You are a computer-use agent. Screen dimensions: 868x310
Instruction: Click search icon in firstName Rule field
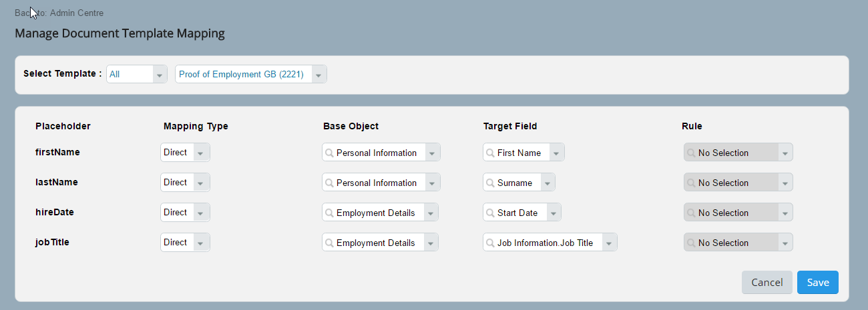690,153
